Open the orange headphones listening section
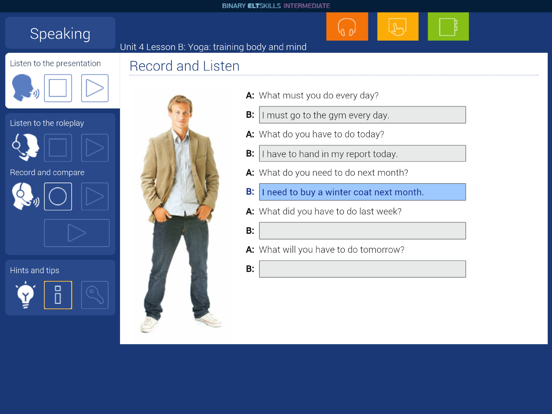552x414 pixels. coord(347,27)
